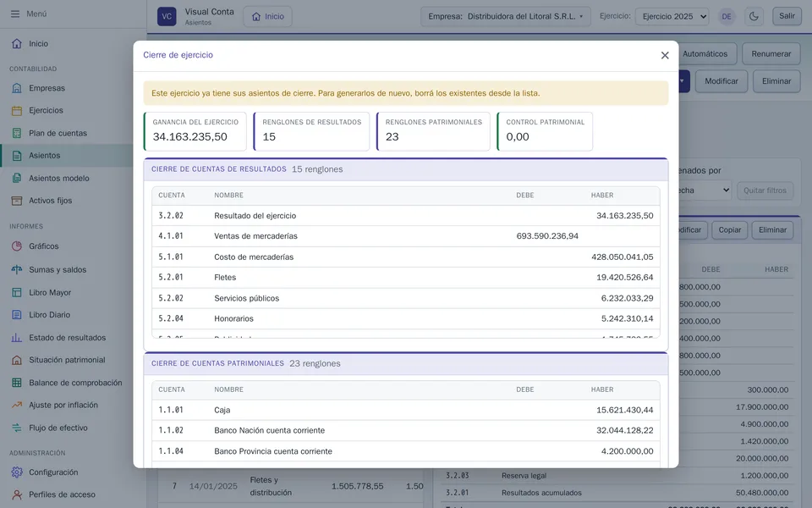
Task: Click the Situación patrimonial icon
Action: pos(17,360)
